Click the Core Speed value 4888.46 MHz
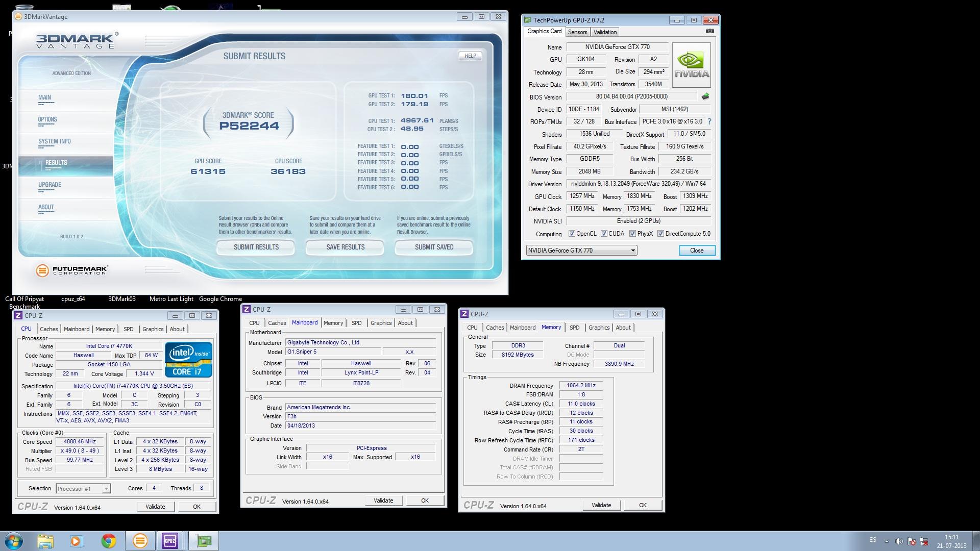This screenshot has width=980, height=551. pos(80,442)
